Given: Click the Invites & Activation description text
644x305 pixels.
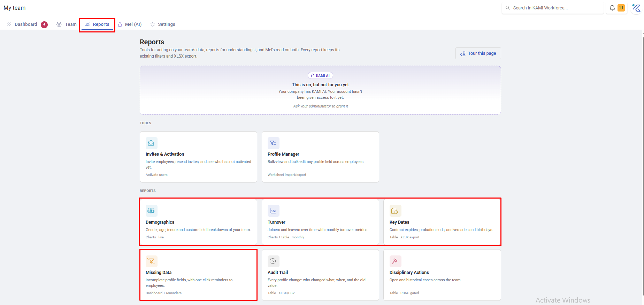Looking at the screenshot, I should (x=198, y=164).
